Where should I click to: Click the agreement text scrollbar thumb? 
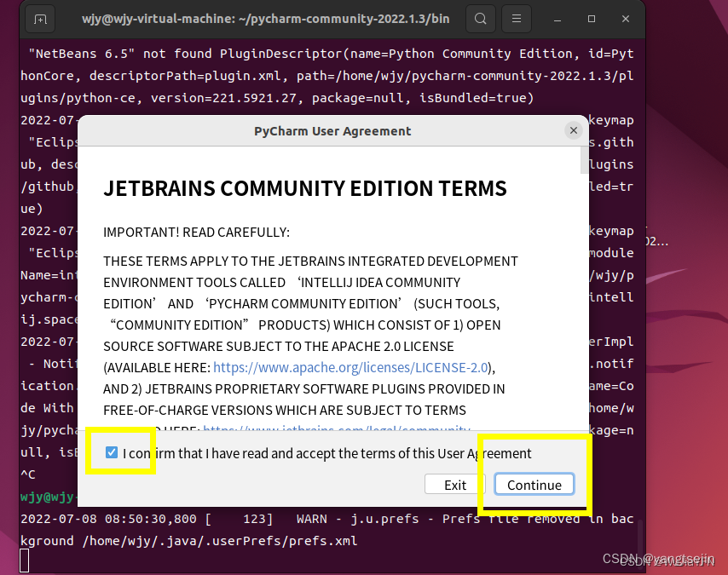click(x=585, y=160)
